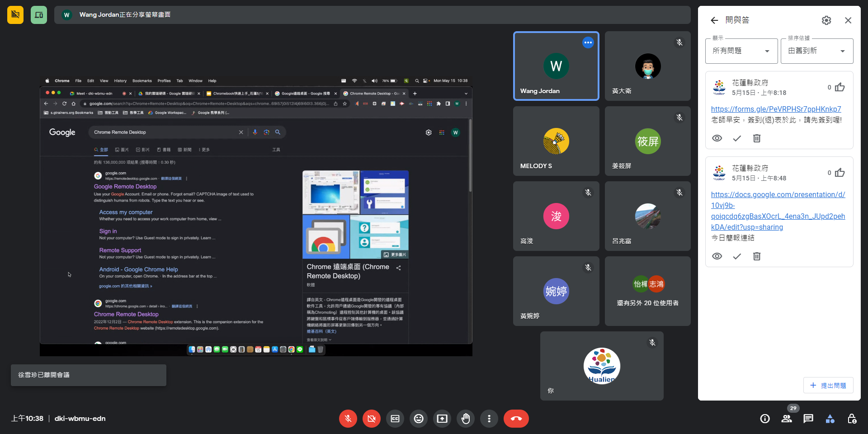This screenshot has width=868, height=434.
Task: Toggle the camera off button
Action: coord(372,419)
